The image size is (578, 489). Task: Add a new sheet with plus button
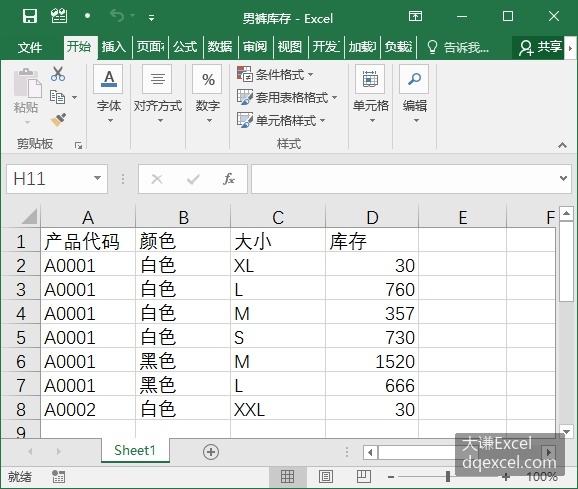(211, 452)
